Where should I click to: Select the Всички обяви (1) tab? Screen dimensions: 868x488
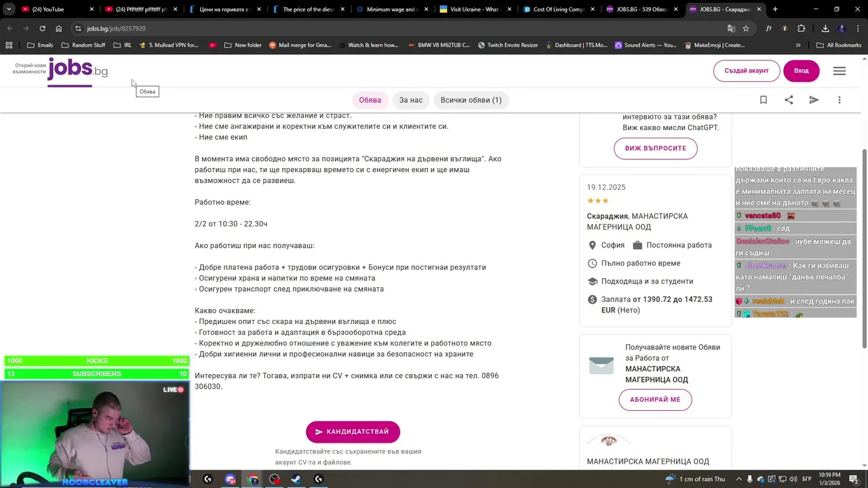click(471, 100)
